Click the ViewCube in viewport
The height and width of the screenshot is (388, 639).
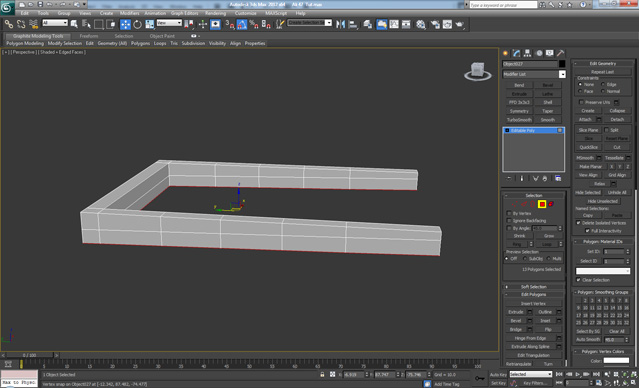coord(478,71)
